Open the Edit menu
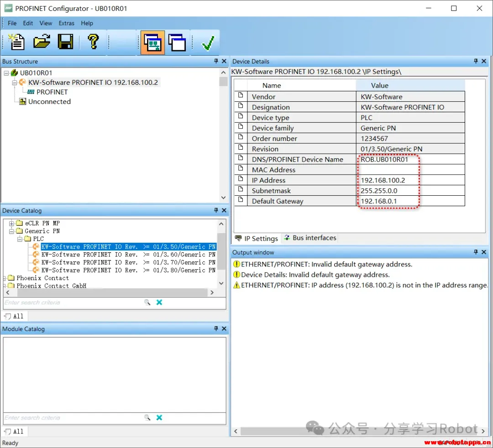This screenshot has height=448, width=493. [x=28, y=23]
